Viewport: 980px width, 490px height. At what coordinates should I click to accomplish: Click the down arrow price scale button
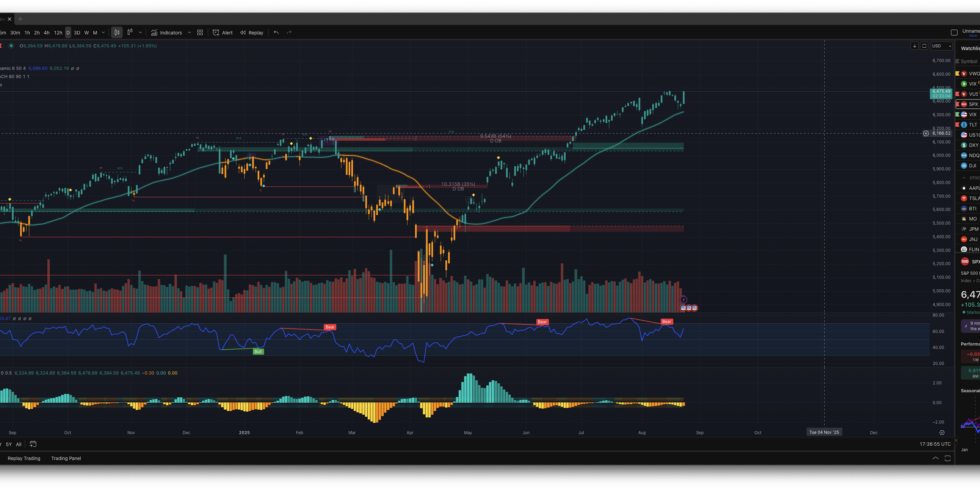[x=915, y=46]
